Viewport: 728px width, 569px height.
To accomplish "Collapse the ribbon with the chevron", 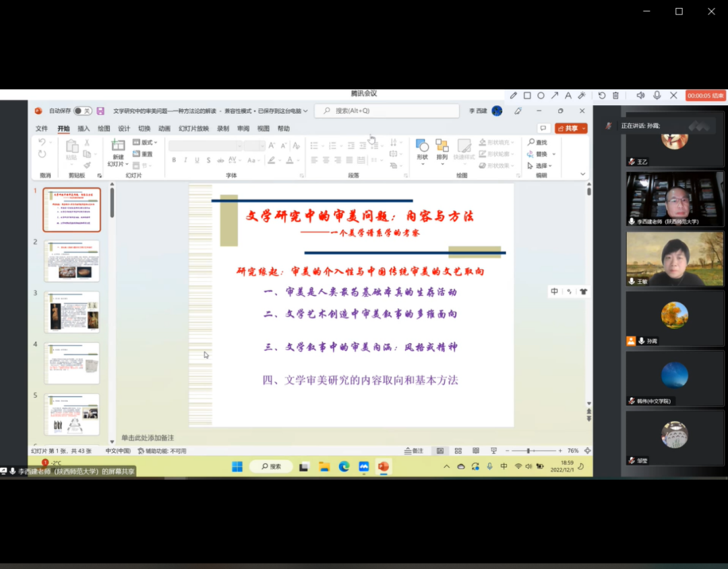I will [x=582, y=174].
